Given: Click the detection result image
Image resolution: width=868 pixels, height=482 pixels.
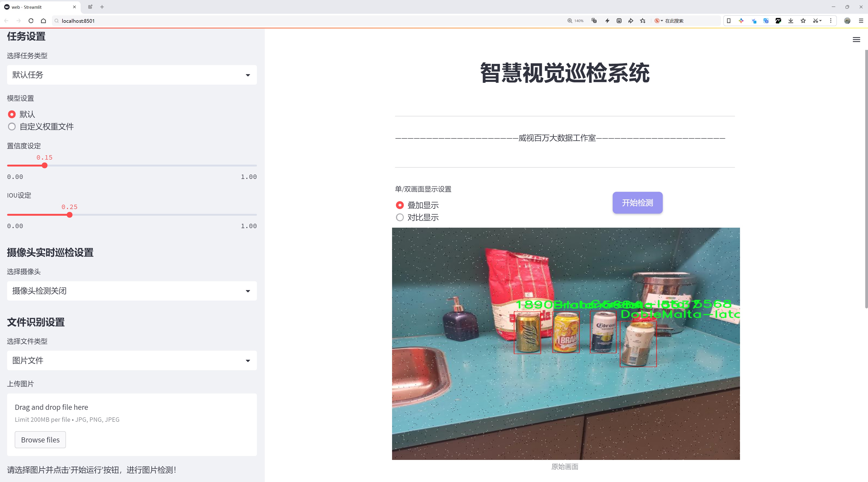Looking at the screenshot, I should (x=566, y=344).
